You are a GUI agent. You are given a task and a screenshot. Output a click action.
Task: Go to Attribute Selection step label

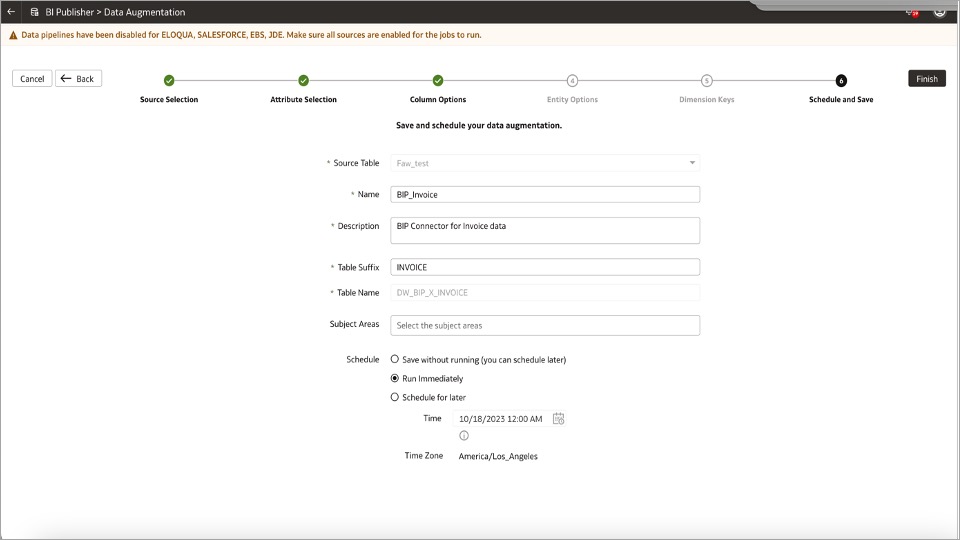click(303, 99)
